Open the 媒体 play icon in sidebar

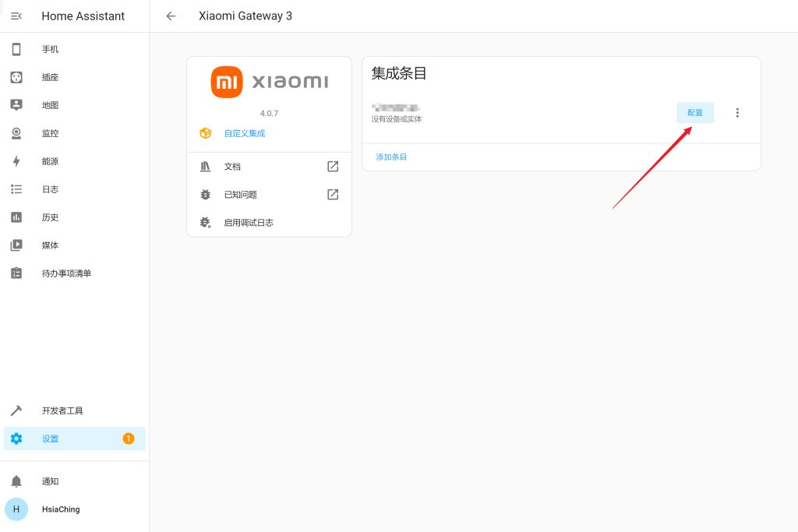(16, 245)
